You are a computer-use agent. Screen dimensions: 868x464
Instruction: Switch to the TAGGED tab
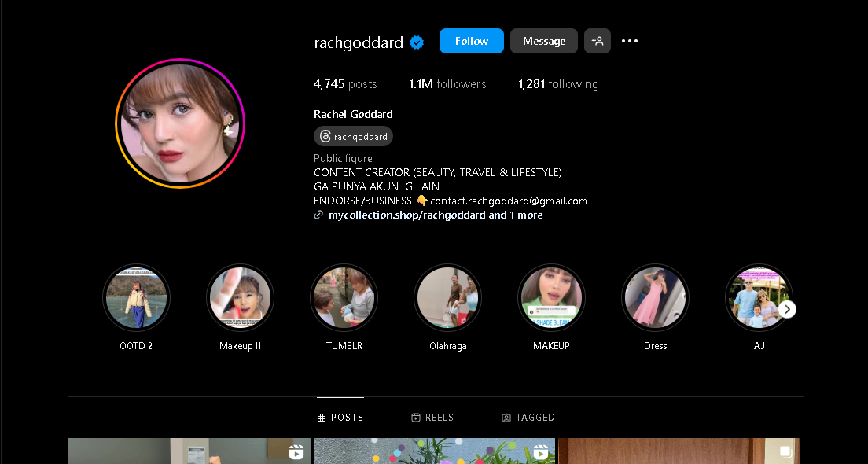pyautogui.click(x=528, y=418)
